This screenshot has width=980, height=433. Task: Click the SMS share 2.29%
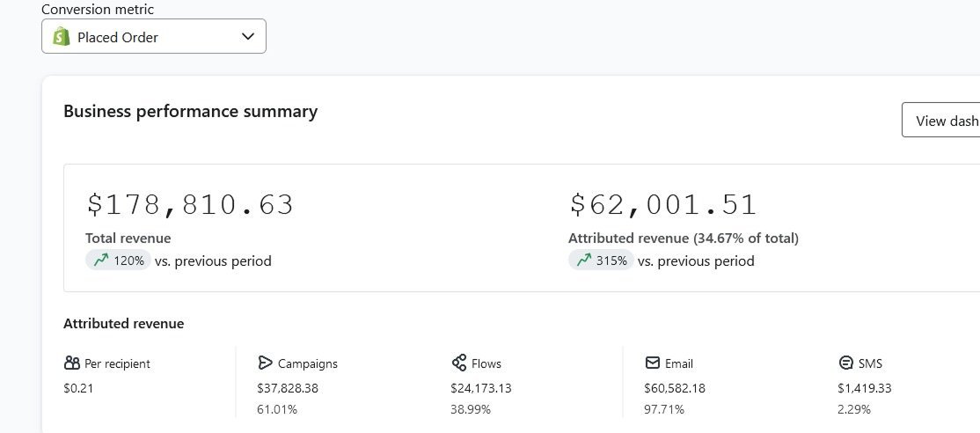click(x=854, y=410)
